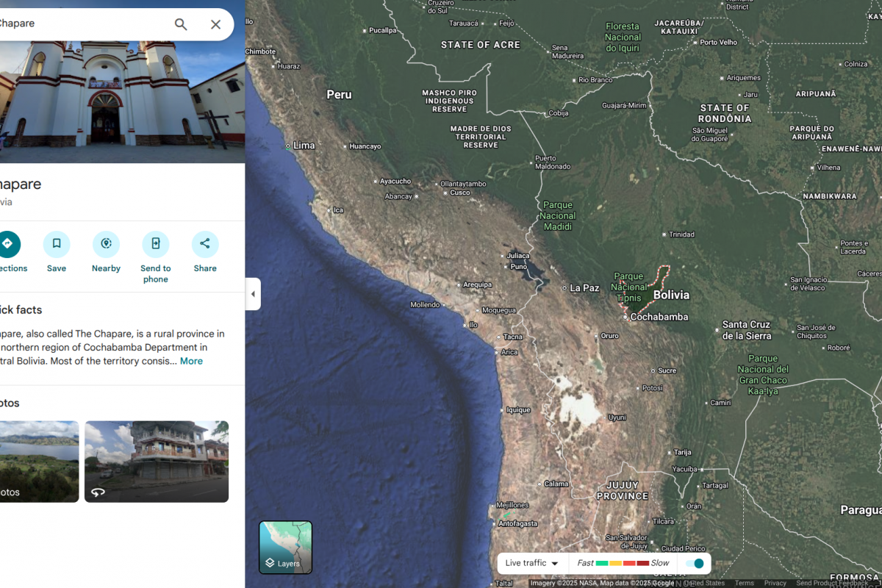Share the Chapare location
Screen dimensions: 882x588
tap(205, 245)
